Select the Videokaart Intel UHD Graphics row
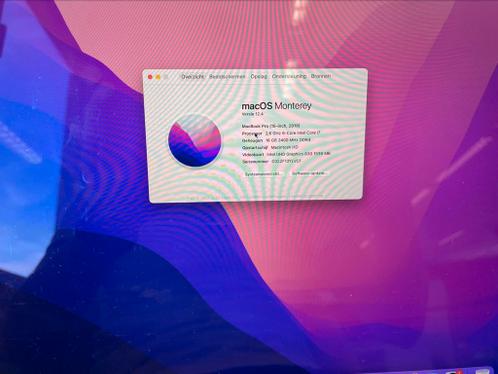Image resolution: width=498 pixels, height=374 pixels. tap(286, 154)
